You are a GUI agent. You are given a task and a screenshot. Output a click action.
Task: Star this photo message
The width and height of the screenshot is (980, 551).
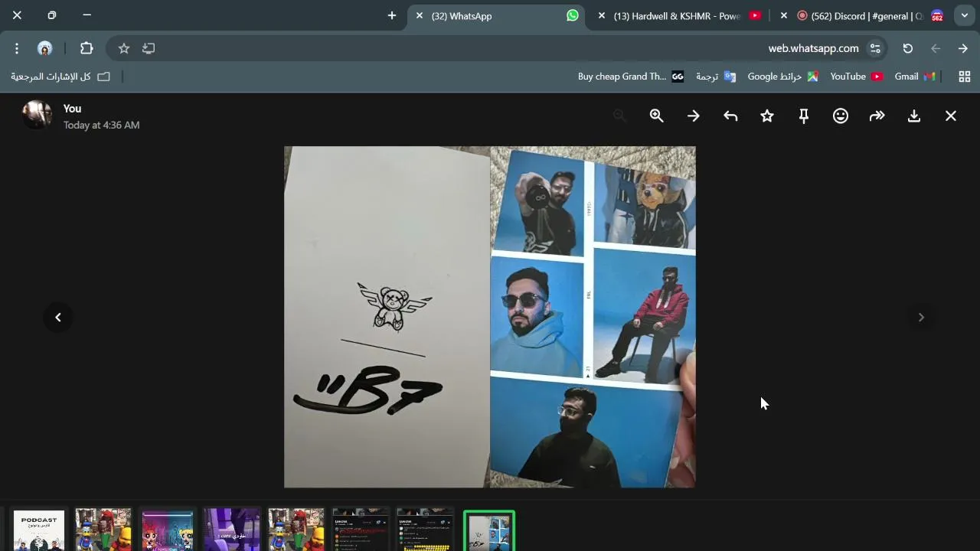point(766,116)
